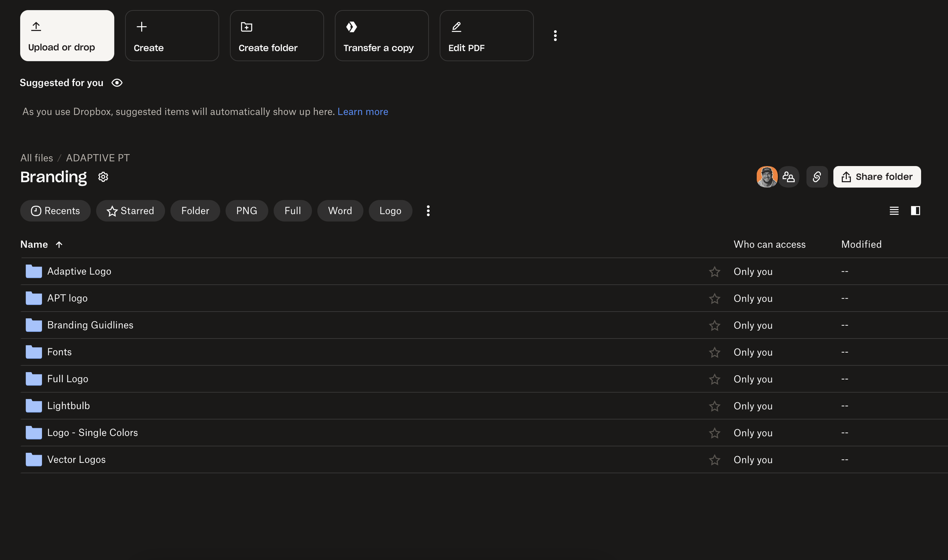Click the Lightbulb folder icon
Image resolution: width=948 pixels, height=560 pixels.
point(34,406)
